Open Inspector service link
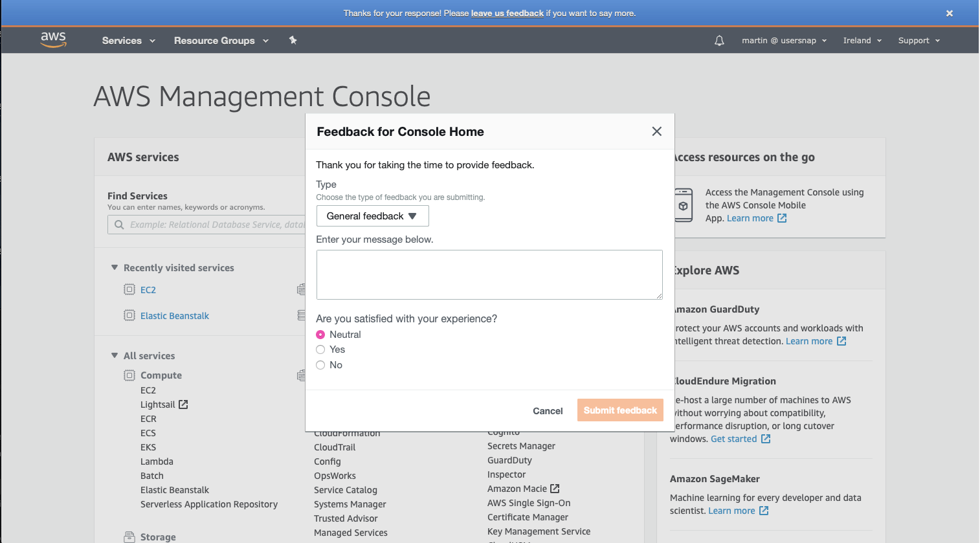 tap(507, 474)
